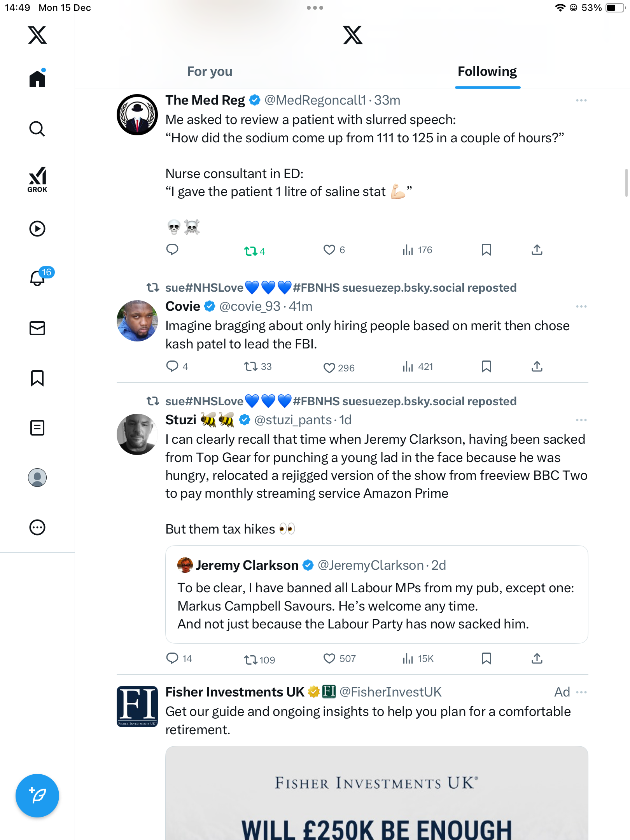The image size is (630, 840).
Task: Open the Lists icon in sidebar
Action: tap(37, 428)
